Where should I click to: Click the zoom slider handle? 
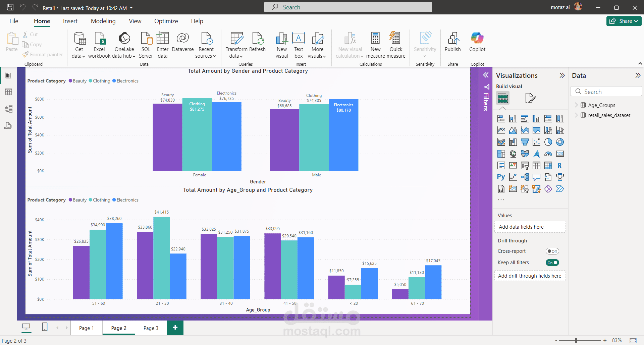click(576, 340)
